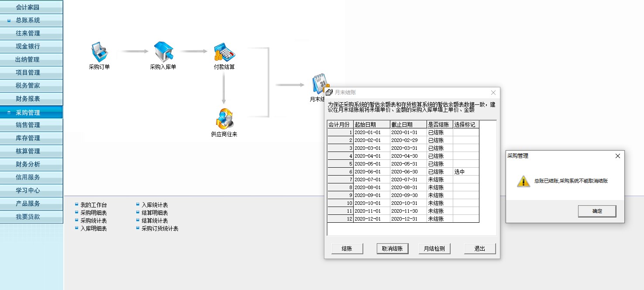Go to 库存管理 in the sidebar

(x=31, y=138)
